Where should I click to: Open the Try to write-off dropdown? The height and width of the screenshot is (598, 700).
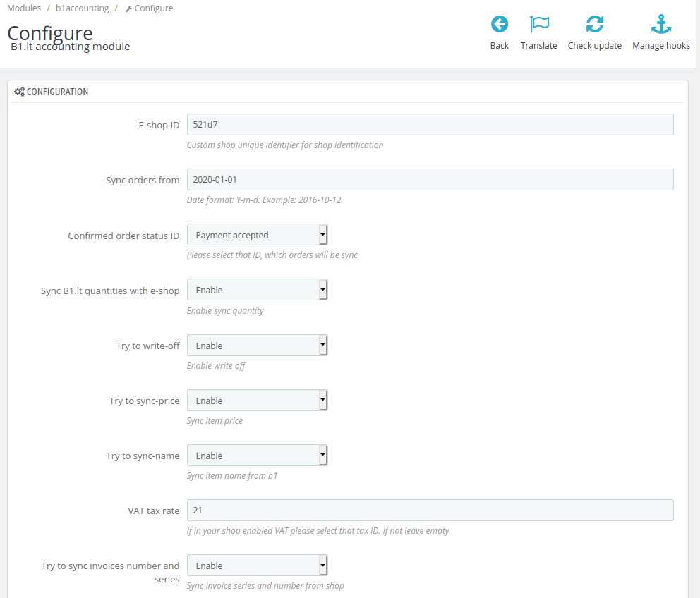257,346
